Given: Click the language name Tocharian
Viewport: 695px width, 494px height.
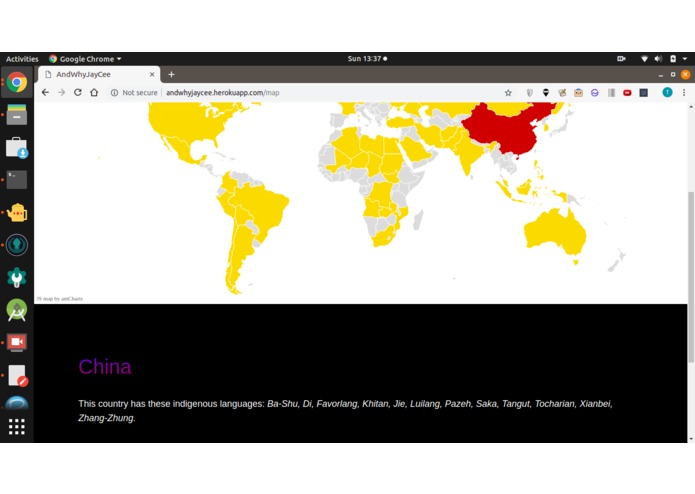Looking at the screenshot, I should coord(554,404).
